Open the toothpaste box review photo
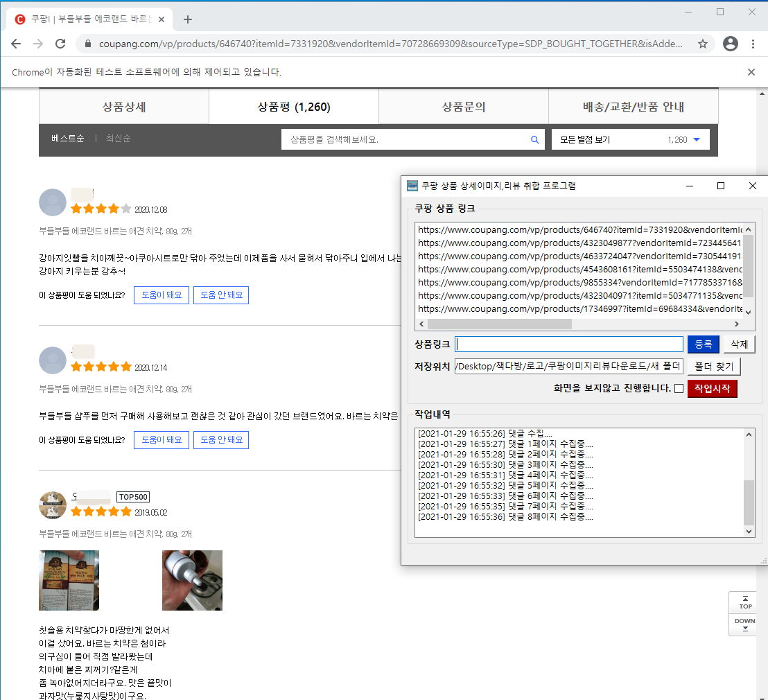Viewport: 768px width, 700px height. click(x=69, y=580)
